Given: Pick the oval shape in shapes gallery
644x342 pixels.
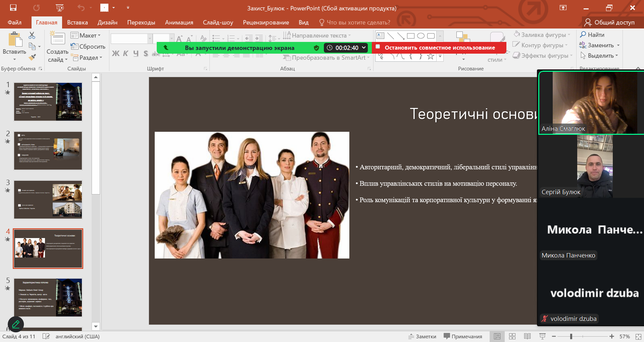Looking at the screenshot, I should [421, 36].
